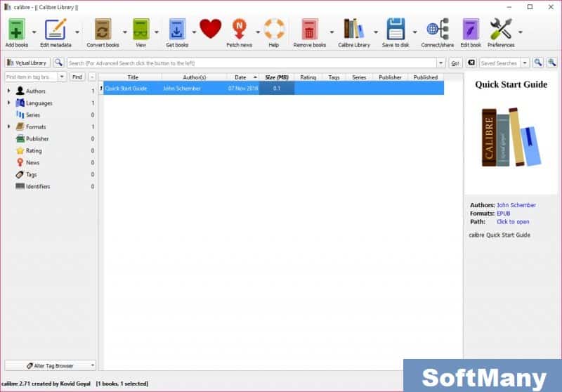
Task: Click the add saved search icon
Action: pos(552,63)
